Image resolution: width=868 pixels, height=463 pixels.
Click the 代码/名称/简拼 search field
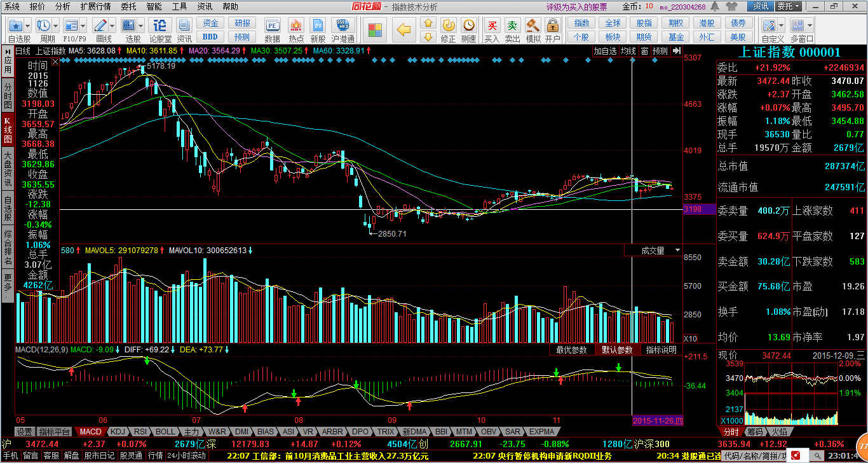[754, 455]
